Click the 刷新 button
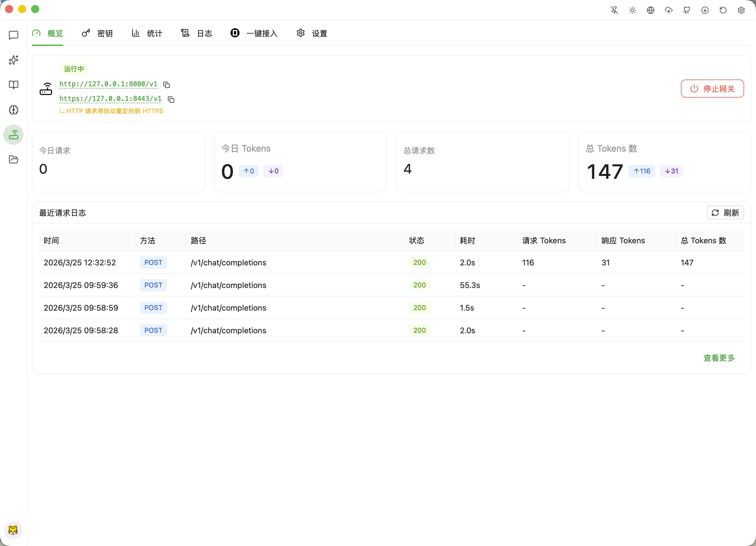Screen dimensions: 756x546 pos(725,212)
